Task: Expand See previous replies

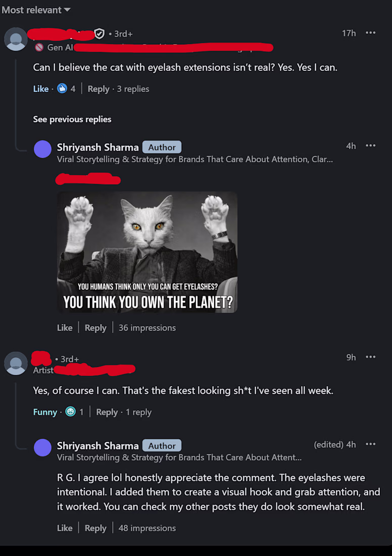Action: [72, 119]
